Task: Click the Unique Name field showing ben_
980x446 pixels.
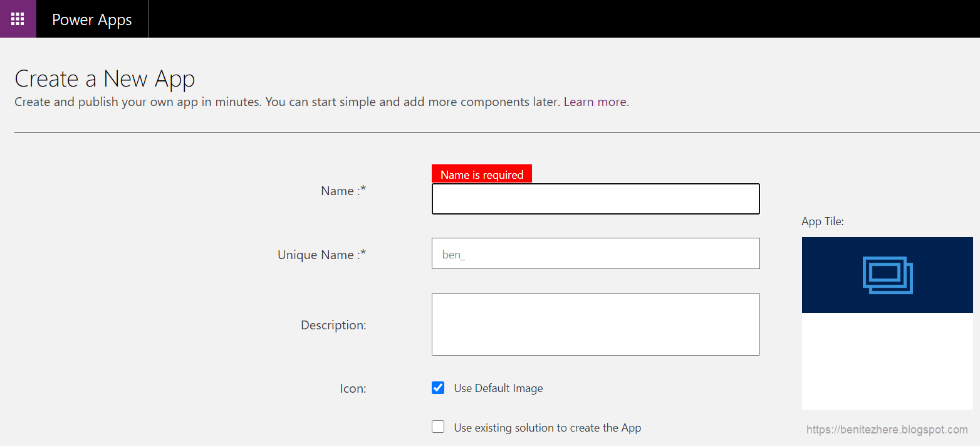Action: click(595, 253)
